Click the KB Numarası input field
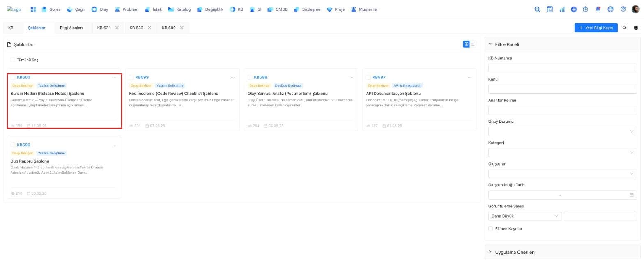Screen dimensions: 644x267 tap(562, 68)
